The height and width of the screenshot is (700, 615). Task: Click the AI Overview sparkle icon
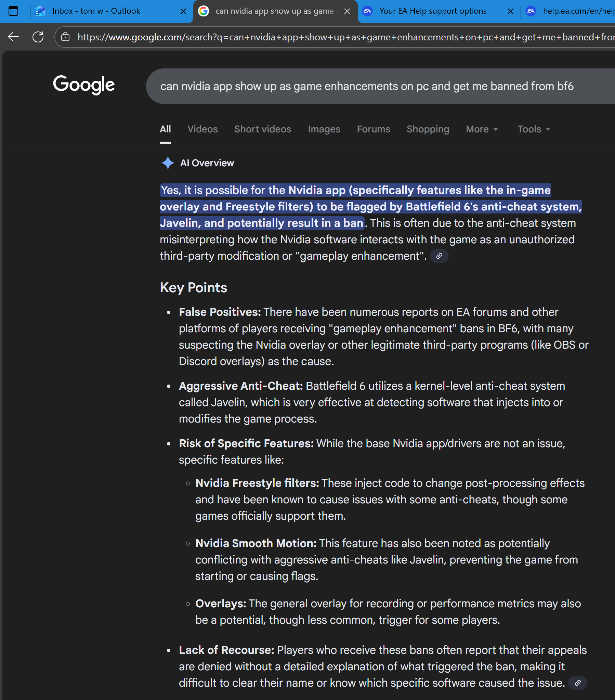168,163
